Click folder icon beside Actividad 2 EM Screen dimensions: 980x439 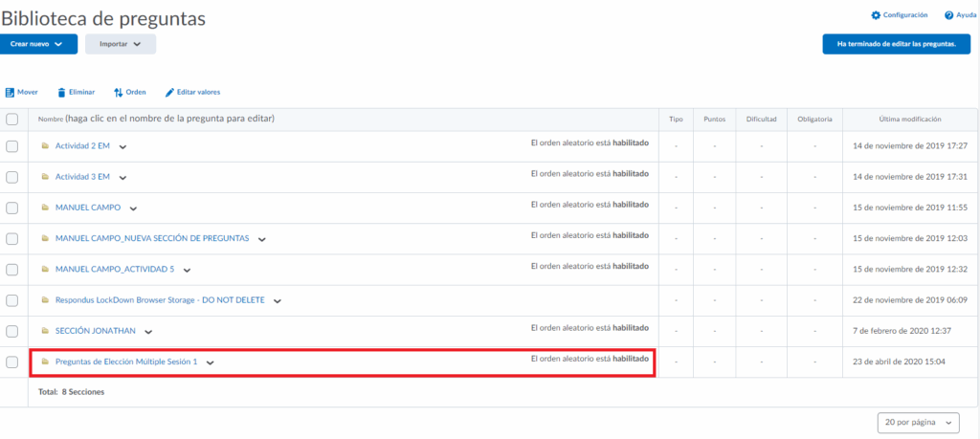click(x=45, y=146)
